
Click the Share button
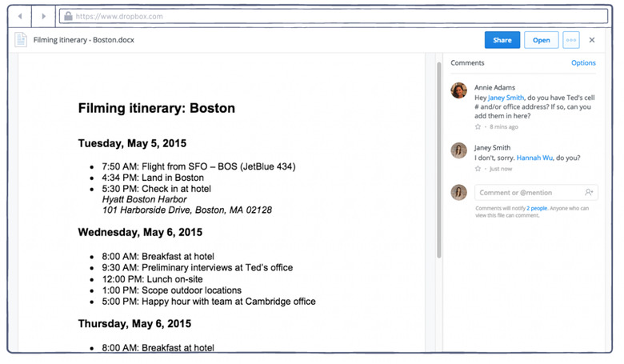tap(502, 40)
